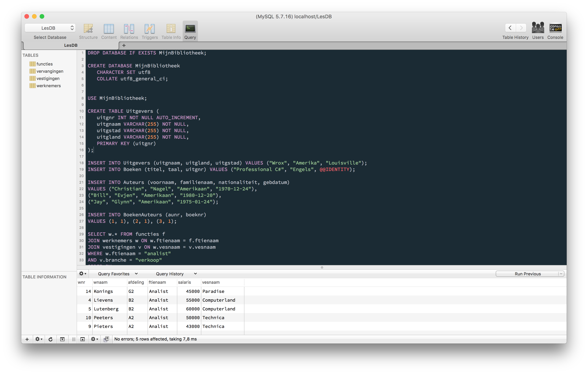588x374 pixels.
Task: Open the LesDB database selector
Action: pyautogui.click(x=50, y=28)
